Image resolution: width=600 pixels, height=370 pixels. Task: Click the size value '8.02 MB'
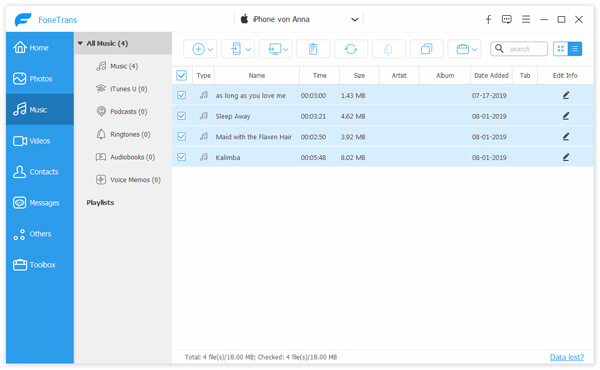[x=353, y=157]
